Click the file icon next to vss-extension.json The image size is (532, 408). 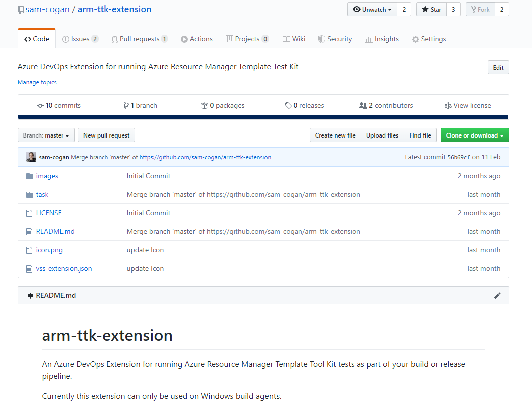(29, 269)
